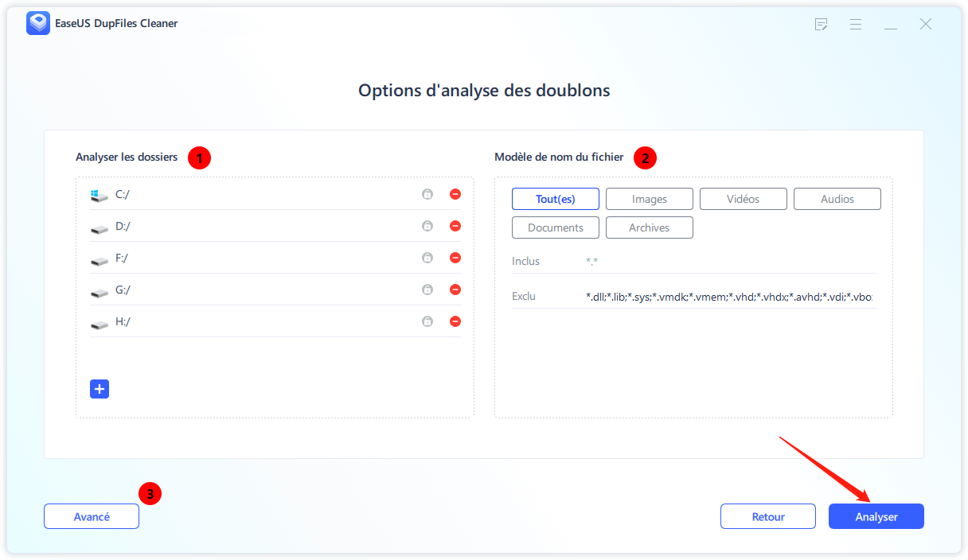This screenshot has width=968, height=560.
Task: Click the red remove icon for F:/
Action: pyautogui.click(x=455, y=258)
